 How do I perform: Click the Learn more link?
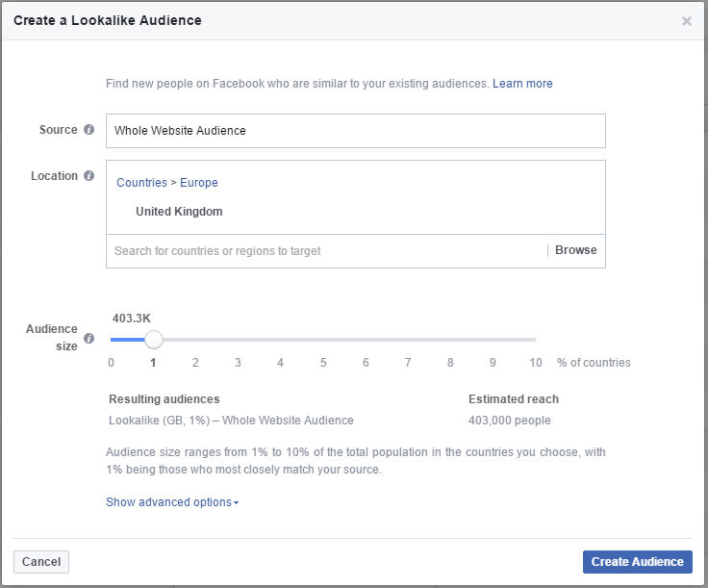pos(522,84)
